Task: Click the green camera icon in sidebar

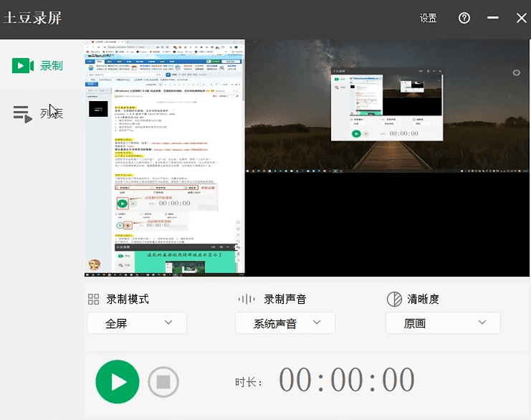Action: [x=23, y=66]
